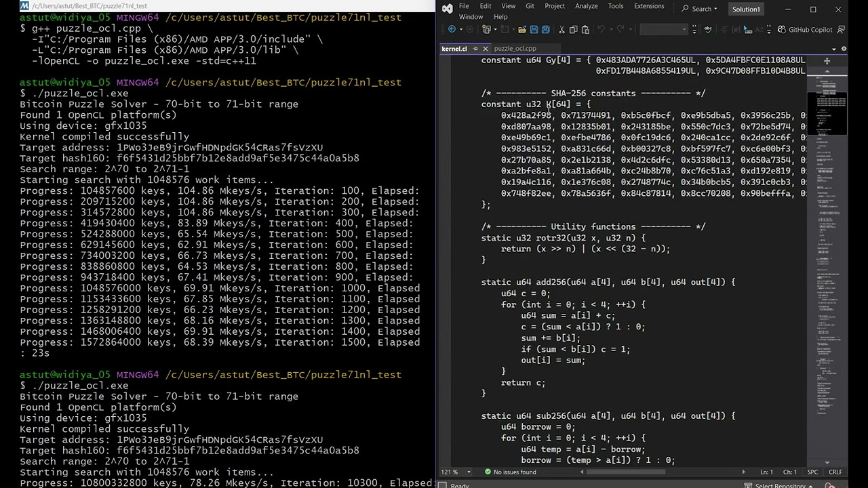Toggle SPC indentation indicator
This screenshot has height=488, width=868.
(812, 472)
